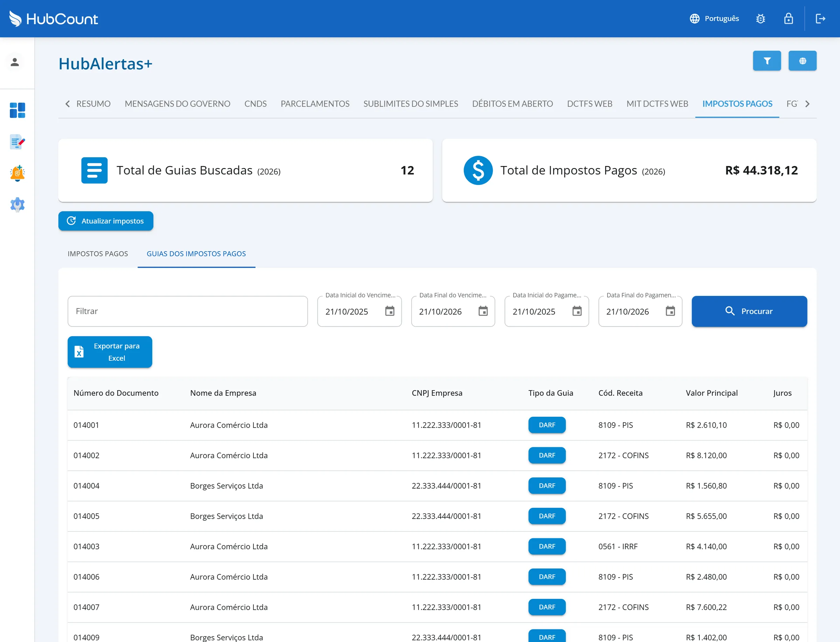
Task: Open the CNDS tab
Action: pyautogui.click(x=255, y=104)
